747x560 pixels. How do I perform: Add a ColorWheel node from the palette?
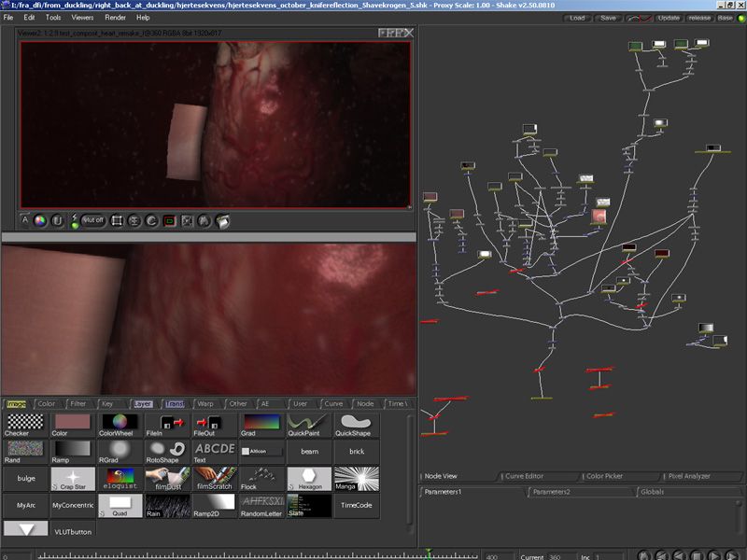(120, 425)
